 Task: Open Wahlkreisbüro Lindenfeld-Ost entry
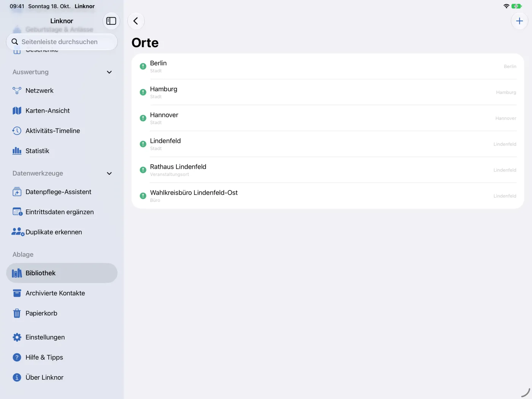(328, 196)
